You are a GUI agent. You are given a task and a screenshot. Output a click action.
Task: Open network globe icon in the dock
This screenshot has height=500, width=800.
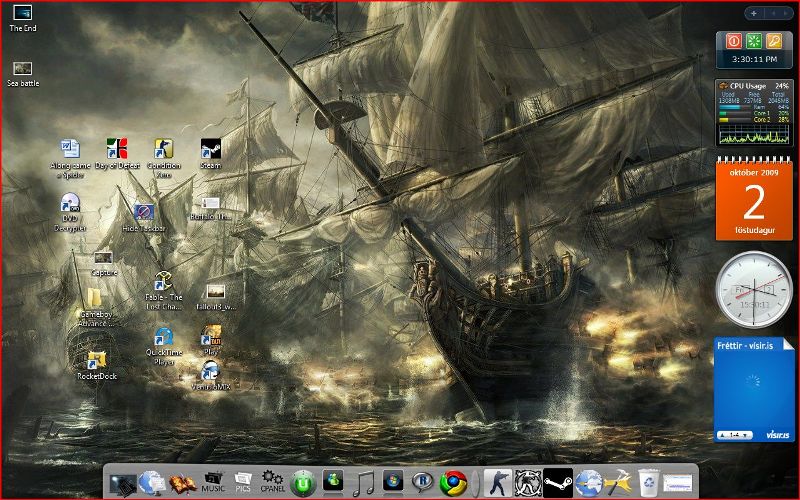coord(152,483)
